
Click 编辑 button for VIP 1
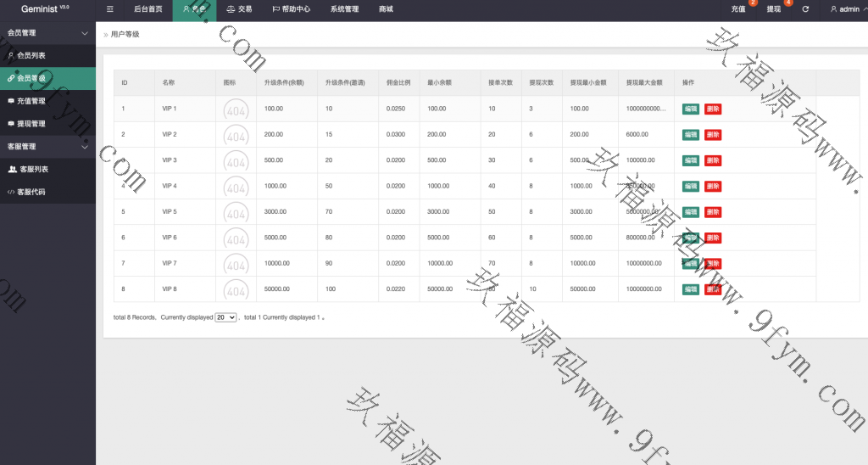691,109
